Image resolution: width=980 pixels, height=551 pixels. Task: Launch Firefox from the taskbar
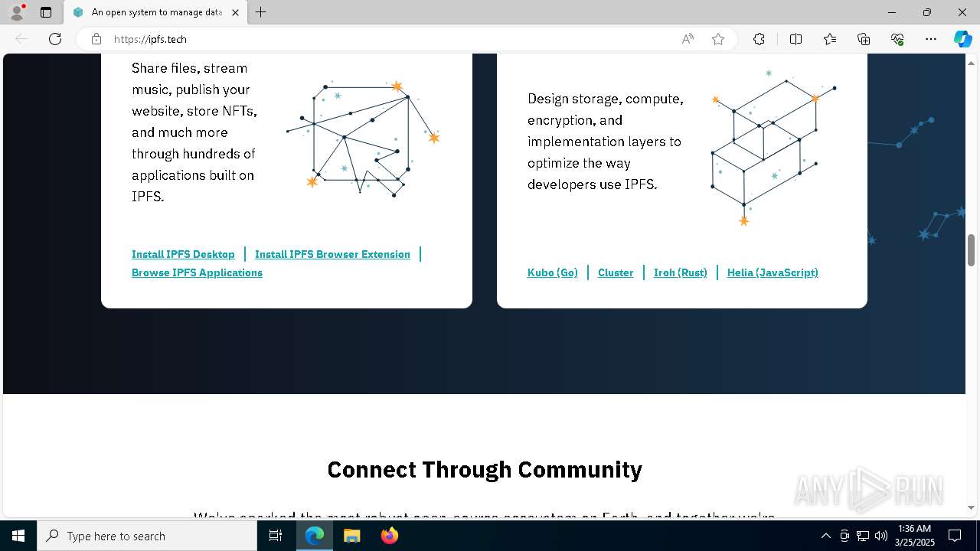point(389,536)
